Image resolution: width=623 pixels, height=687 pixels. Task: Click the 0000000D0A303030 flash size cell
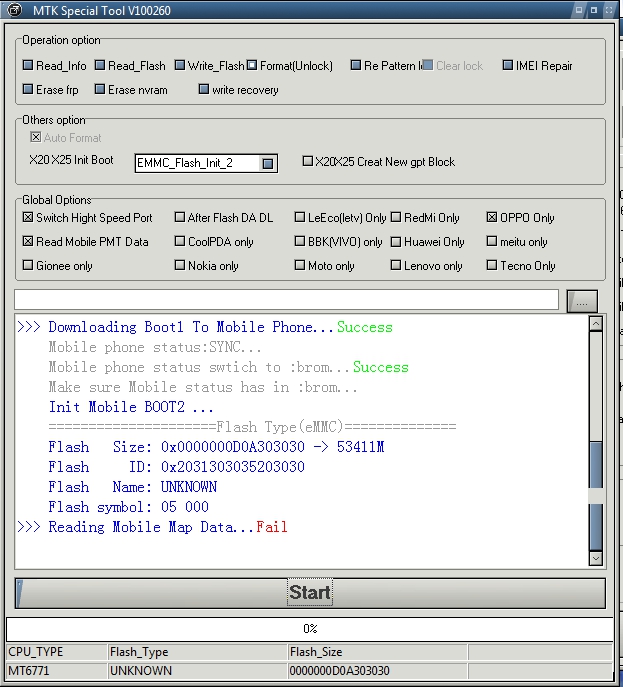tap(378, 671)
